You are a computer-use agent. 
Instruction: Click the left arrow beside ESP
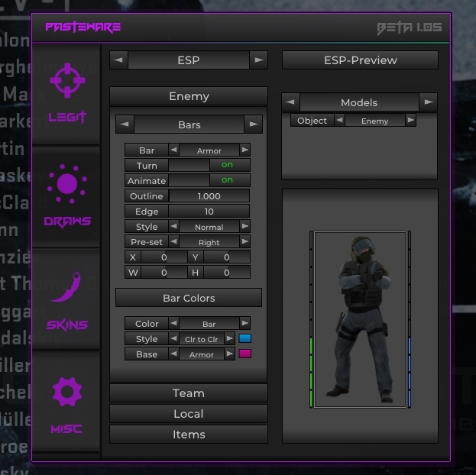coord(118,60)
